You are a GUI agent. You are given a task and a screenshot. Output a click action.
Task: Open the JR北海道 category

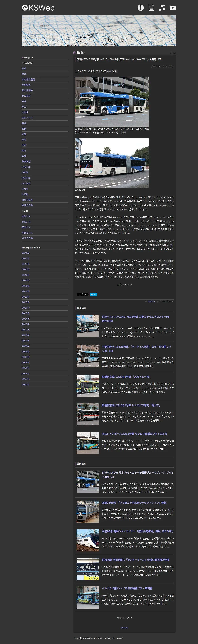(x=26, y=184)
